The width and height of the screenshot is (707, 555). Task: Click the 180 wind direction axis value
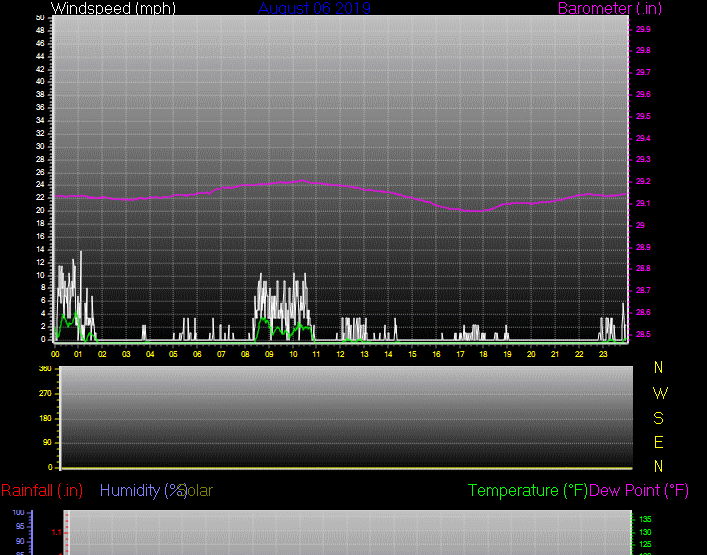tap(45, 418)
